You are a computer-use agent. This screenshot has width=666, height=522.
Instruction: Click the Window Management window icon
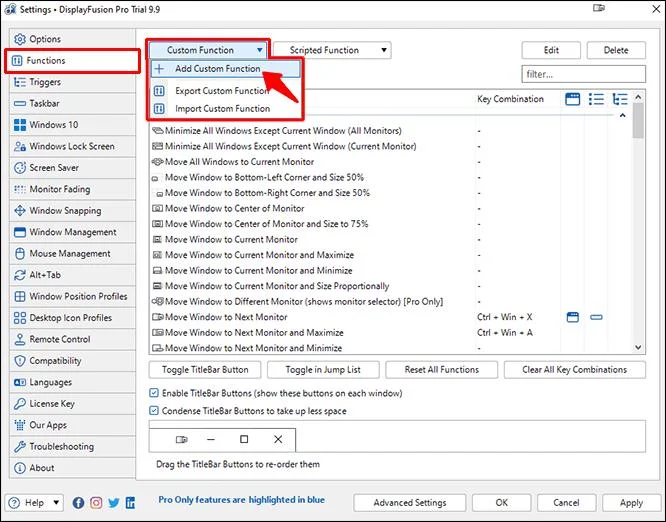coord(20,232)
